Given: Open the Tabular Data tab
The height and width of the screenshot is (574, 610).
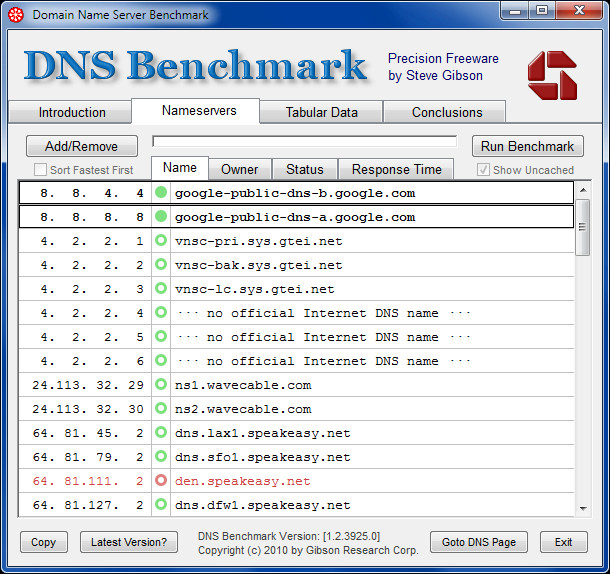Looking at the screenshot, I should click(x=321, y=112).
